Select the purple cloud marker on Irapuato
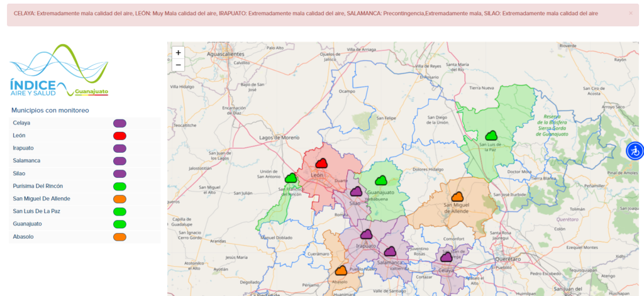Image resolution: width=644 pixels, height=296 pixels. click(x=367, y=234)
